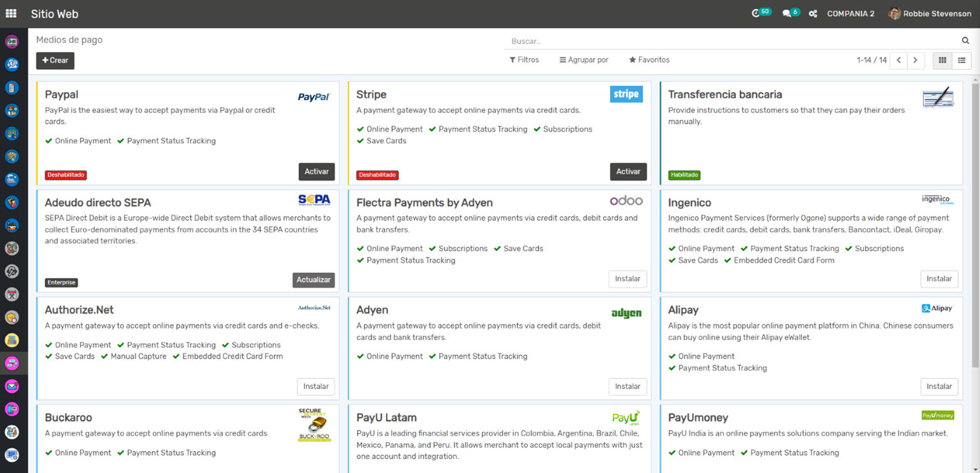Click the green Adyen logo

coord(626,313)
